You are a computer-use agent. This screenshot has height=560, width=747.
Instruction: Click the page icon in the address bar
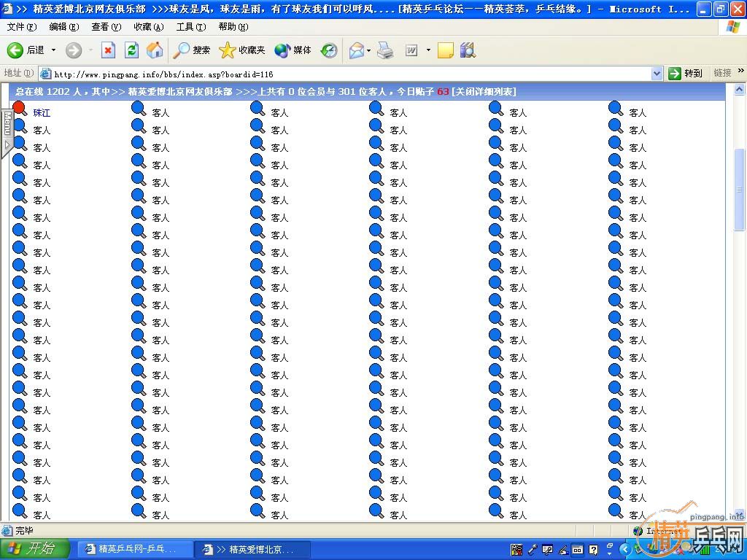[x=45, y=74]
